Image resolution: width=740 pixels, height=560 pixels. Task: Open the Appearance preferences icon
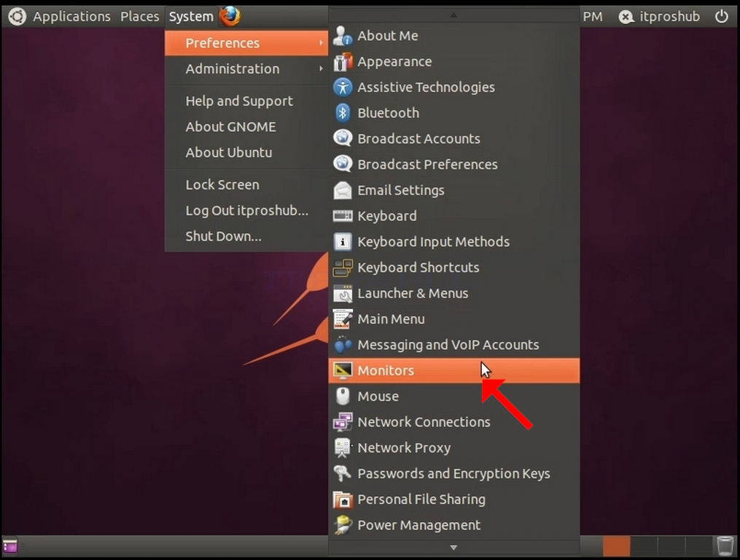tap(343, 61)
